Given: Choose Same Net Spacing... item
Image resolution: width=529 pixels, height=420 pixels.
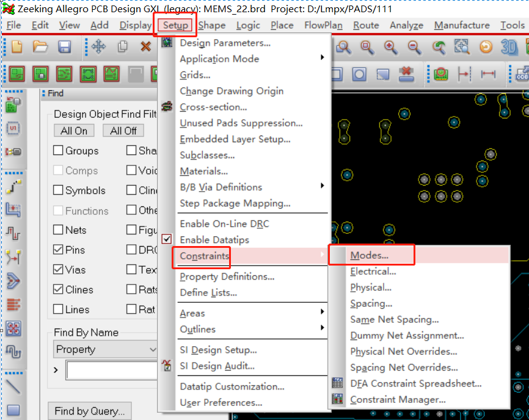Looking at the screenshot, I should click(395, 319).
